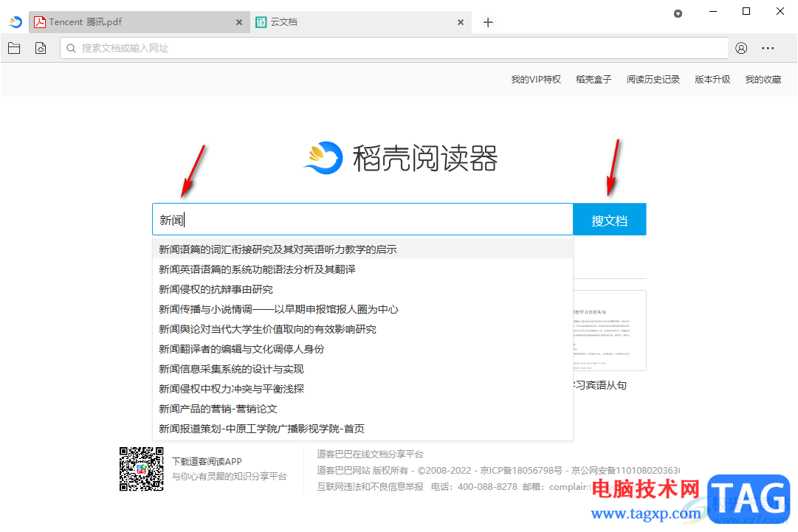Open the three-dots more menu
The width and height of the screenshot is (798, 532).
(x=768, y=48)
